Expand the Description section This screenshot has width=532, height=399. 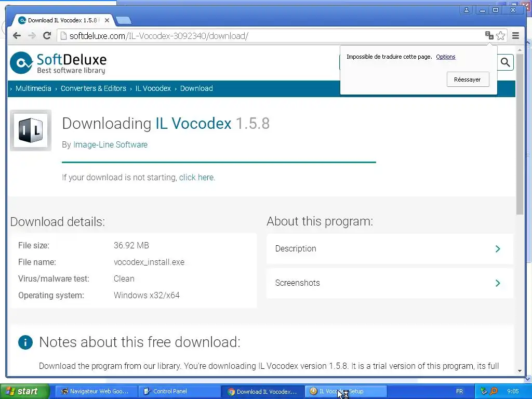pyautogui.click(x=390, y=249)
